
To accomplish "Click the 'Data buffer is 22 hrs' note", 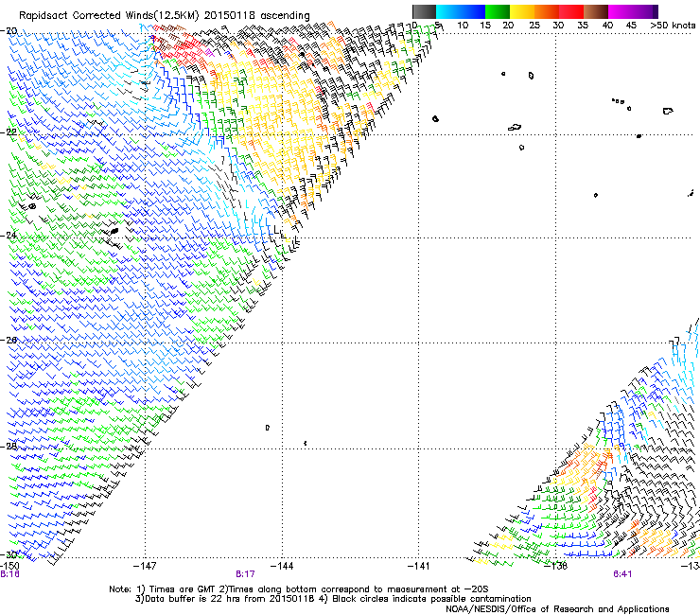I will click(192, 599).
